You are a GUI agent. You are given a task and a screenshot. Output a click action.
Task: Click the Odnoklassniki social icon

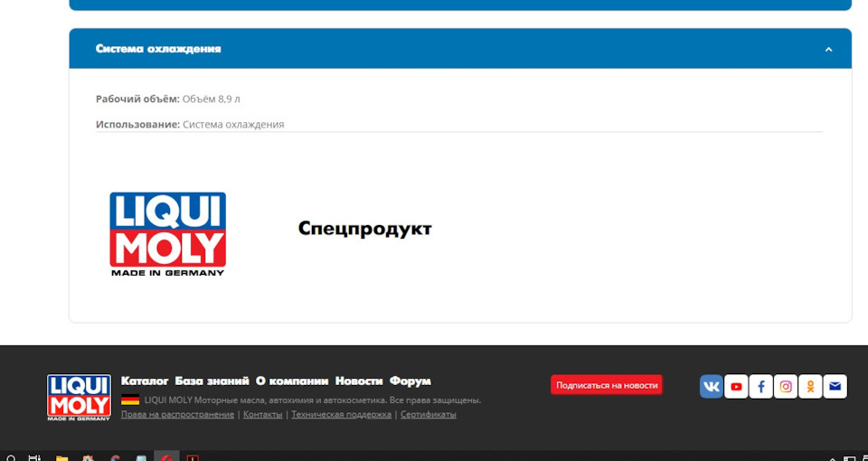pyautogui.click(x=811, y=386)
